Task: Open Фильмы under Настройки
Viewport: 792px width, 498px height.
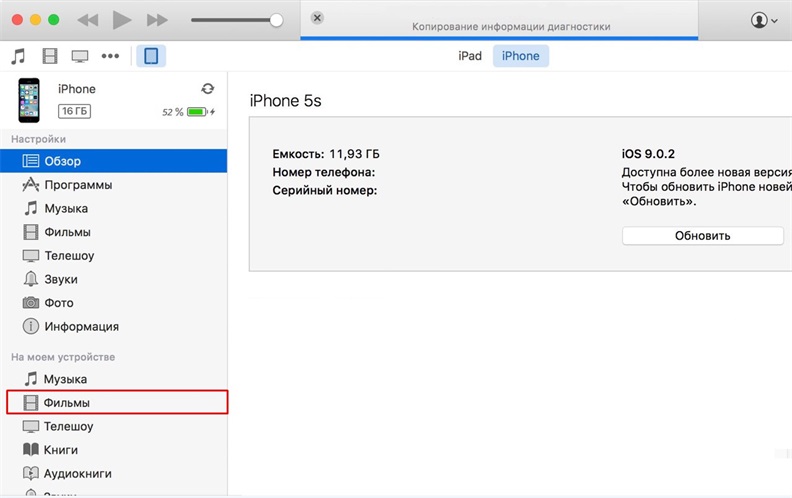Action: tap(114, 232)
